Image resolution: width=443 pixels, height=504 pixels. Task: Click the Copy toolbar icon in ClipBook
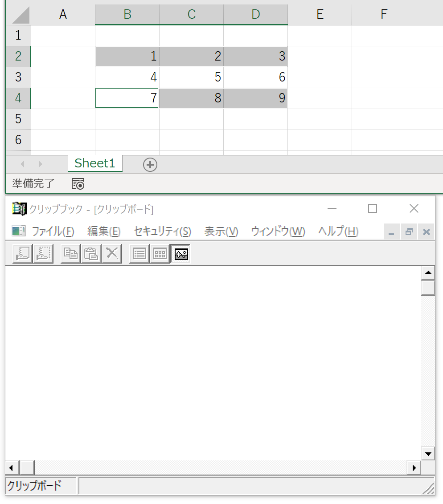[71, 254]
